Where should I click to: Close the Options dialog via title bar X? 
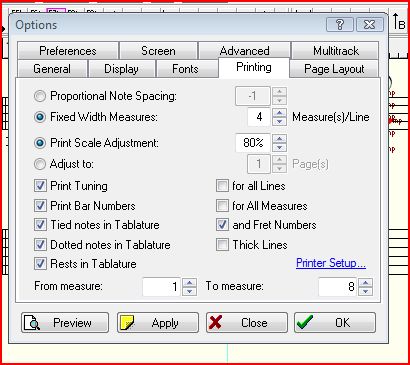369,25
